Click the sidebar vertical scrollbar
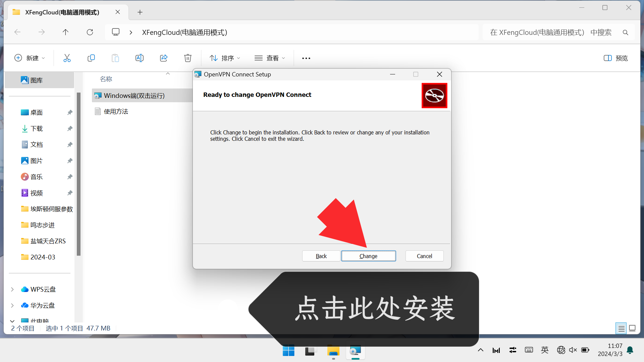This screenshot has height=362, width=644. 78,174
